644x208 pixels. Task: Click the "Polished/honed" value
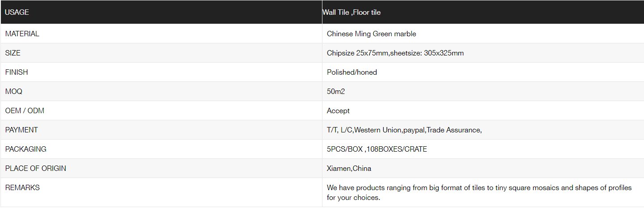[352, 72]
